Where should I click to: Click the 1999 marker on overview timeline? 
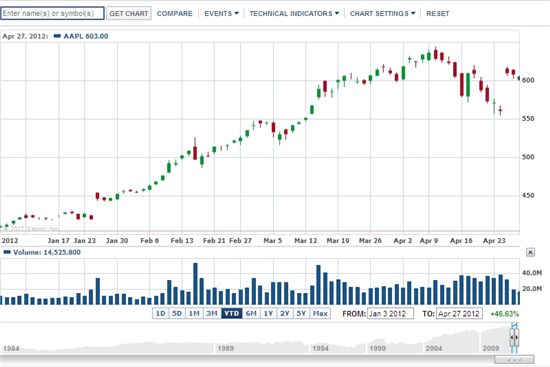pyautogui.click(x=377, y=348)
